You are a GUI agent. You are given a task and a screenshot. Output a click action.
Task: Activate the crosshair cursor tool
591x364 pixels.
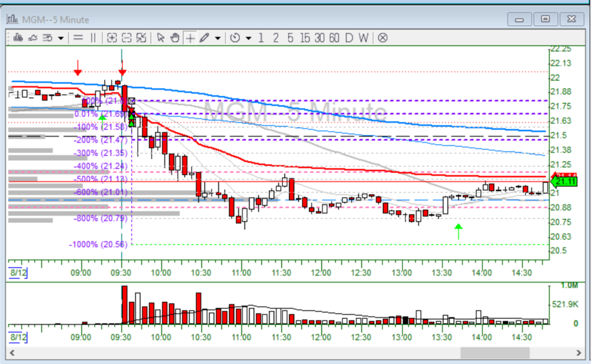click(x=190, y=38)
